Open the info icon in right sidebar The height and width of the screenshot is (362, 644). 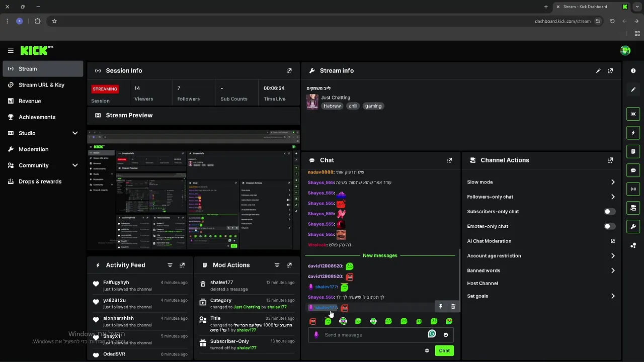(x=633, y=71)
